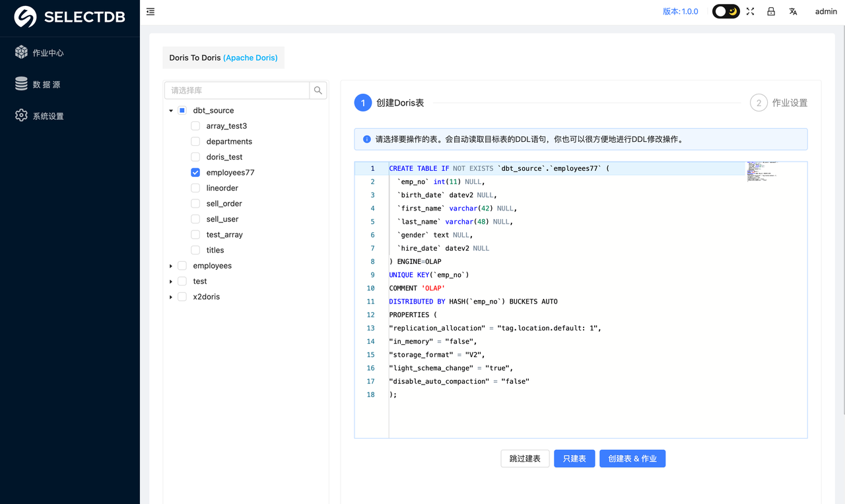Click the `emp_no` int(11) column line
This screenshot has height=504, width=845.
[x=441, y=182]
